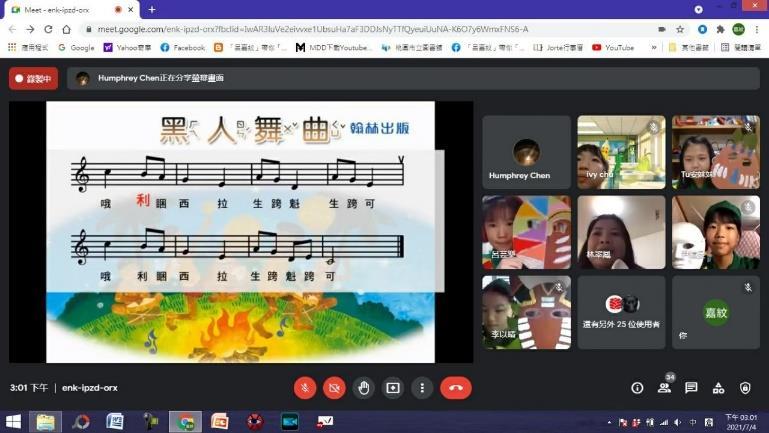Open the extensions puzzle icon
Image resolution: width=769 pixels, height=433 pixels.
720,29
